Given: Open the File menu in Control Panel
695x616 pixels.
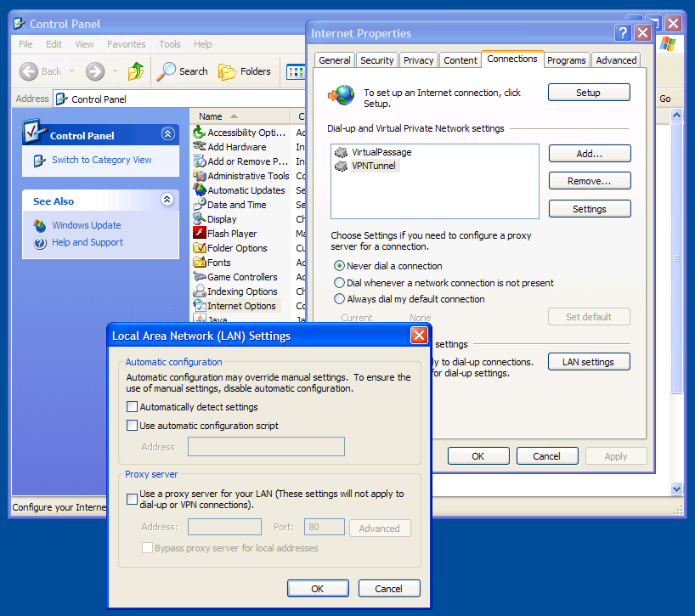Looking at the screenshot, I should (25, 44).
